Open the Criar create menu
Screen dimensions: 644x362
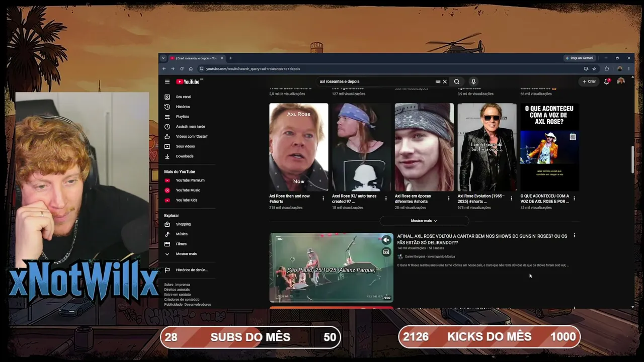tap(589, 81)
